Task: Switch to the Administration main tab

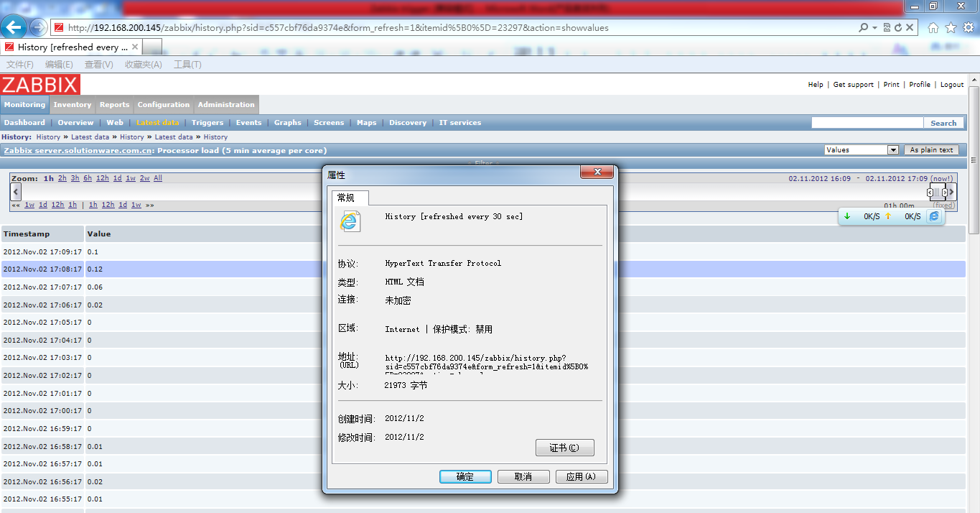Action: click(x=226, y=105)
